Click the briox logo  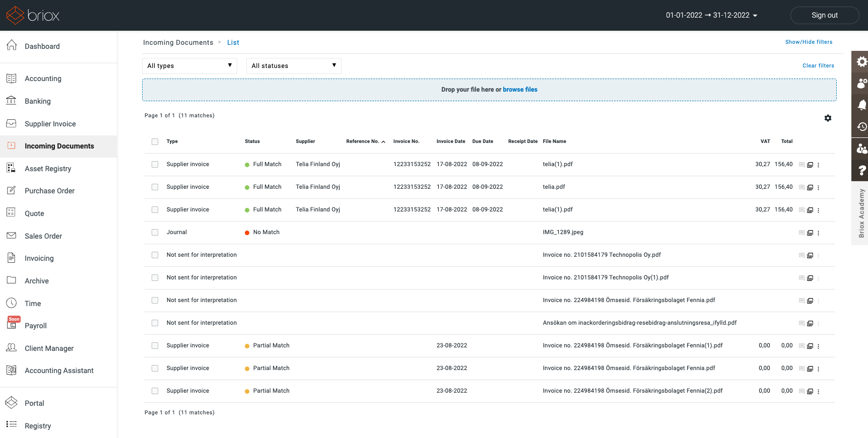(x=33, y=15)
